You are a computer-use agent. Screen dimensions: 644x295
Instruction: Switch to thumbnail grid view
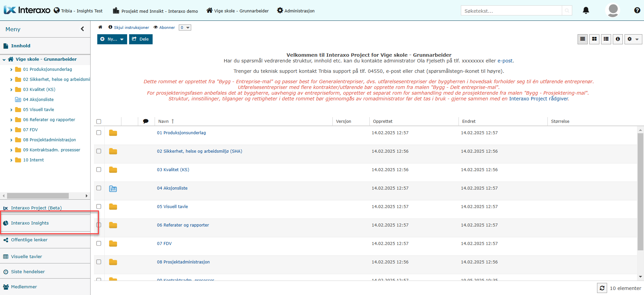pyautogui.click(x=594, y=39)
